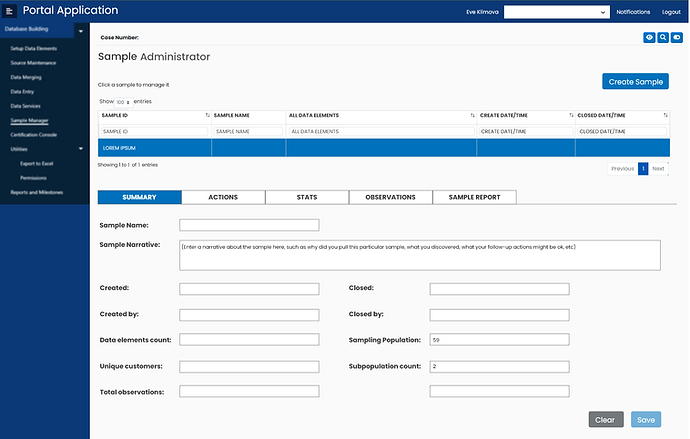Focus the Create Date/Time filter field
Image resolution: width=690 pixels, height=439 pixels.
pyautogui.click(x=526, y=131)
